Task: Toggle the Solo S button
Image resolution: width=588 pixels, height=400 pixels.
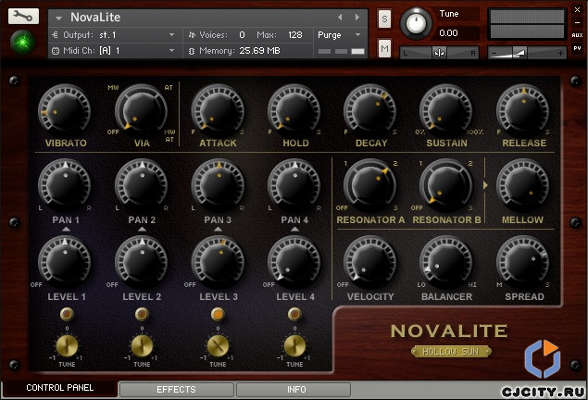Action: click(384, 18)
